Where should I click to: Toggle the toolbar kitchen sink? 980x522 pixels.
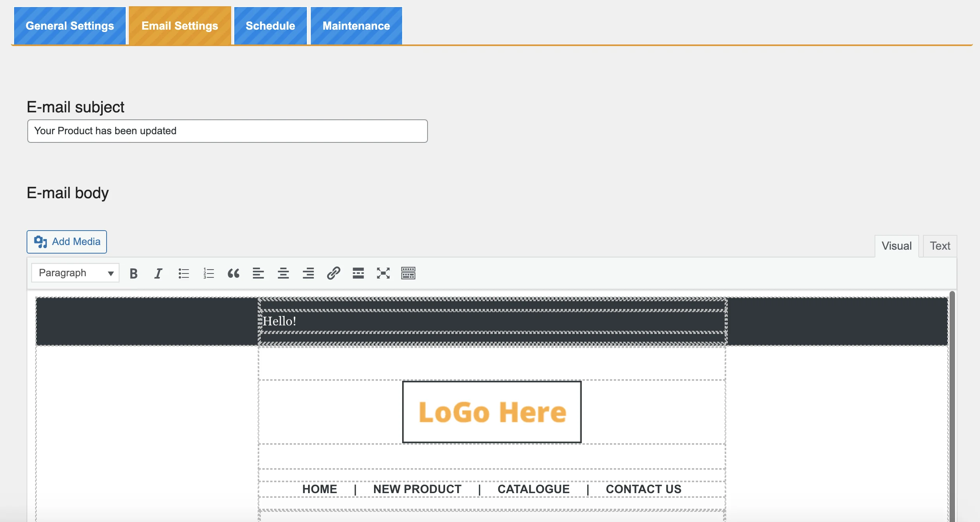(408, 273)
